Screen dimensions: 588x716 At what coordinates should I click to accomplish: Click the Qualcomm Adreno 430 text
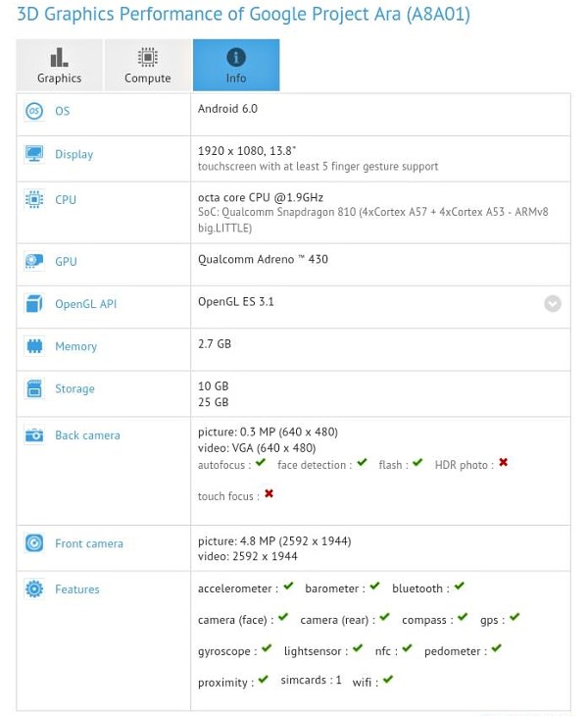coord(263,259)
